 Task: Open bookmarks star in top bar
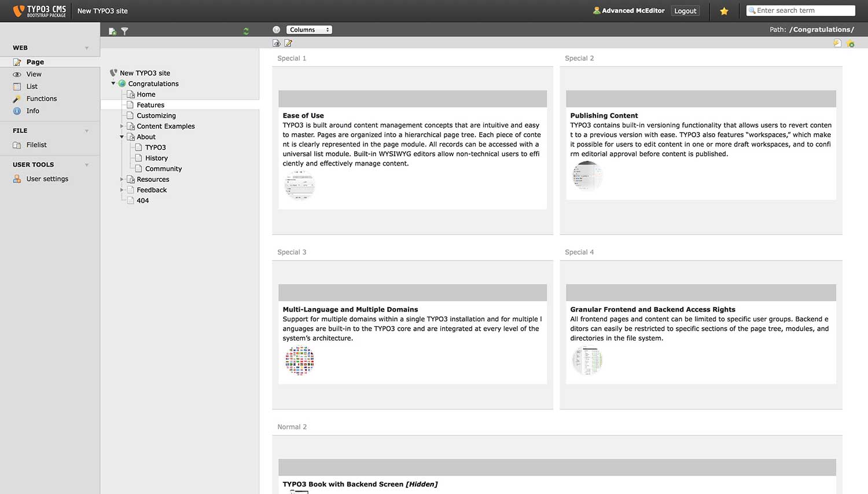click(x=724, y=11)
